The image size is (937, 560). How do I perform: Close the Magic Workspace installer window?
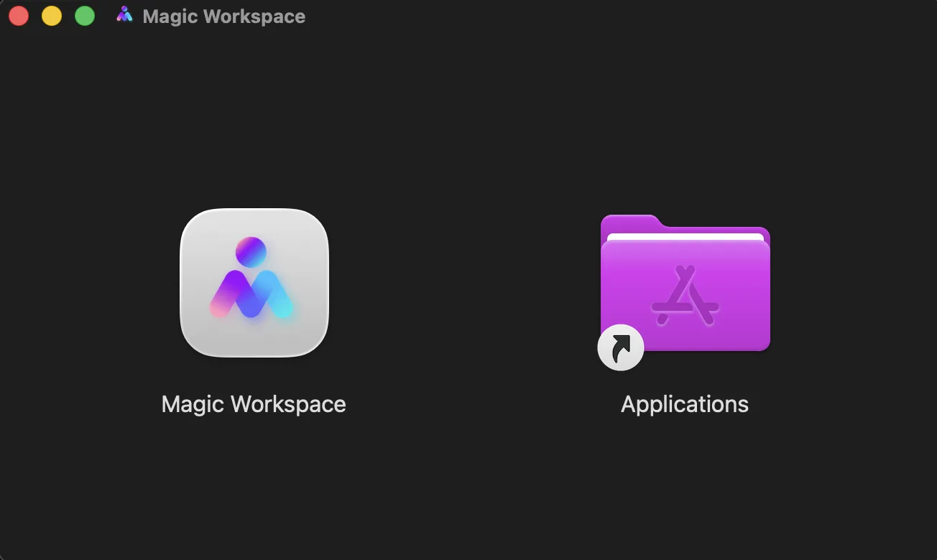(19, 16)
